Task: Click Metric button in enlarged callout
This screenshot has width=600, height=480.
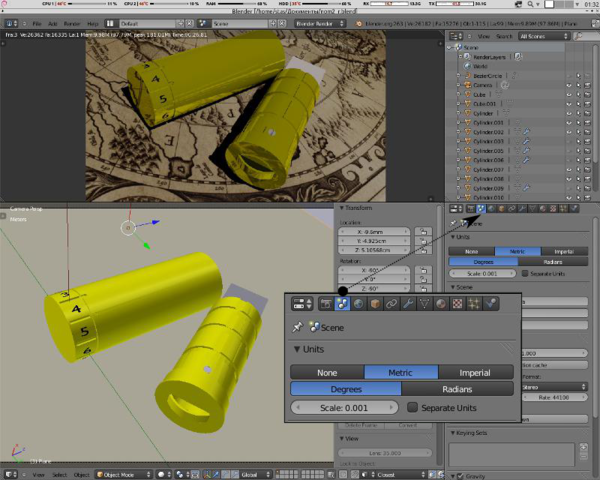Action: [x=401, y=372]
